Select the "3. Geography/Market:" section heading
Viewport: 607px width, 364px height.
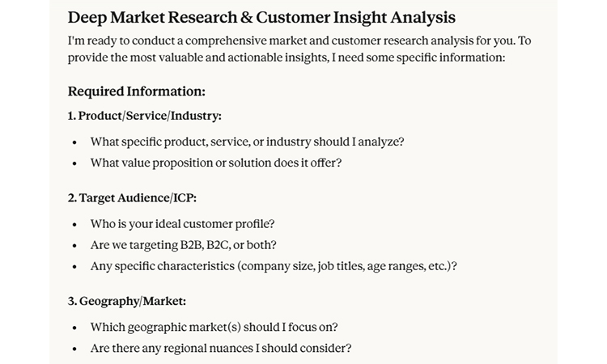127,301
